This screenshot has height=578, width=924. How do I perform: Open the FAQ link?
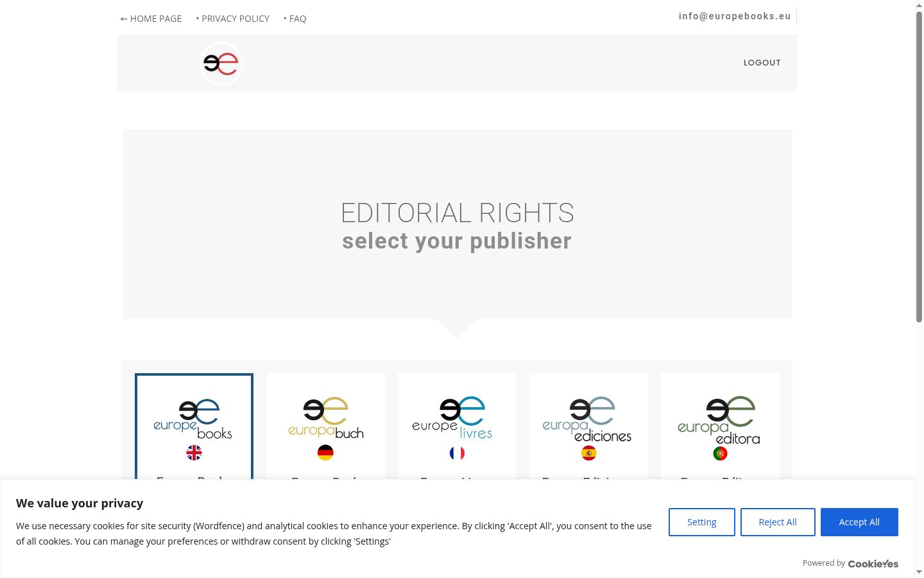pyautogui.click(x=295, y=19)
